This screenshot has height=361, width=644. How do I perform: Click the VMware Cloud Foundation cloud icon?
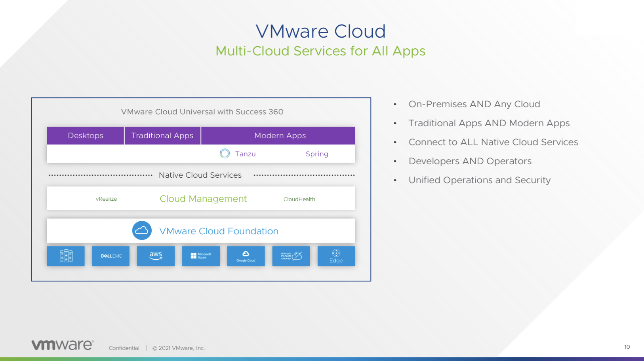click(x=142, y=230)
